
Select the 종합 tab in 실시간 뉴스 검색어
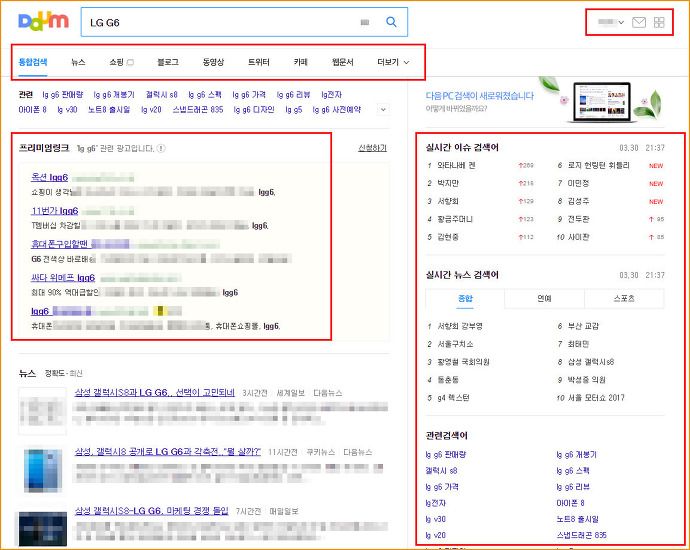click(465, 299)
